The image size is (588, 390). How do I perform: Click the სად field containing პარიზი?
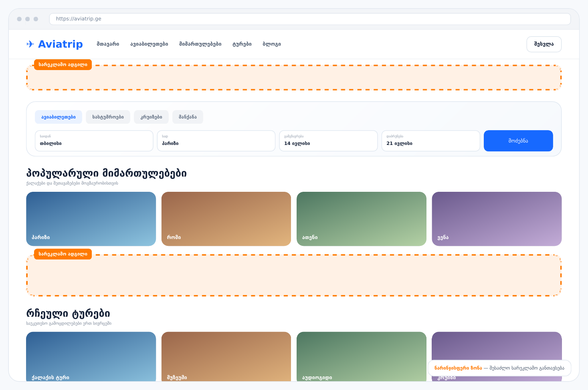(216, 141)
